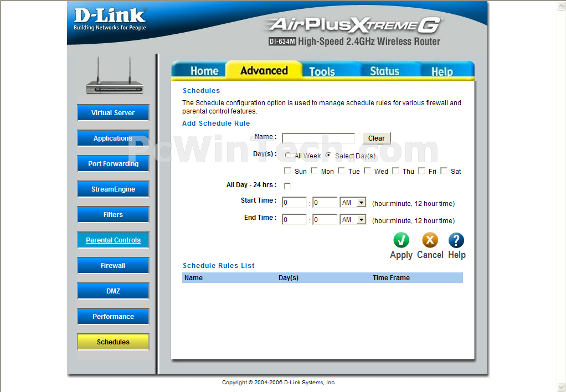Open the Advanced tab
Screen dimensions: 566x392
click(x=264, y=70)
